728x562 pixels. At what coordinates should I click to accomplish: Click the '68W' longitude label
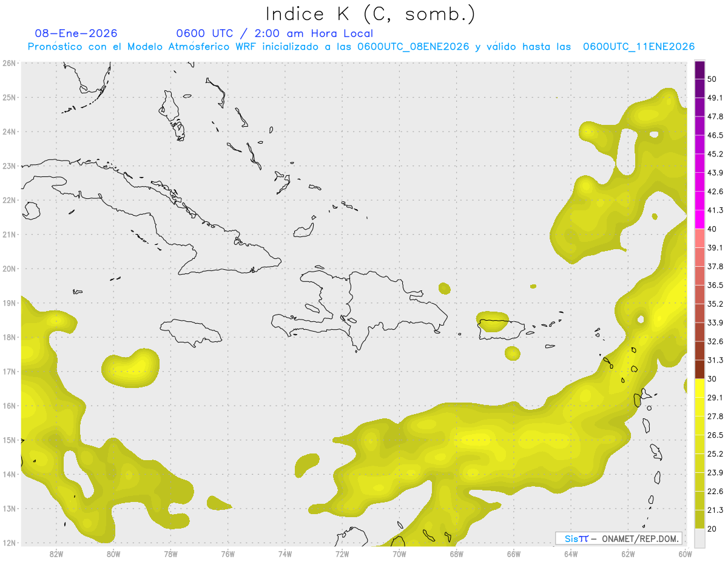coord(456,554)
